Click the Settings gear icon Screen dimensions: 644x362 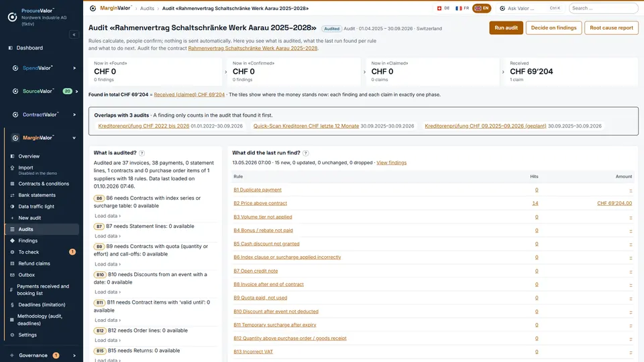(x=12, y=335)
